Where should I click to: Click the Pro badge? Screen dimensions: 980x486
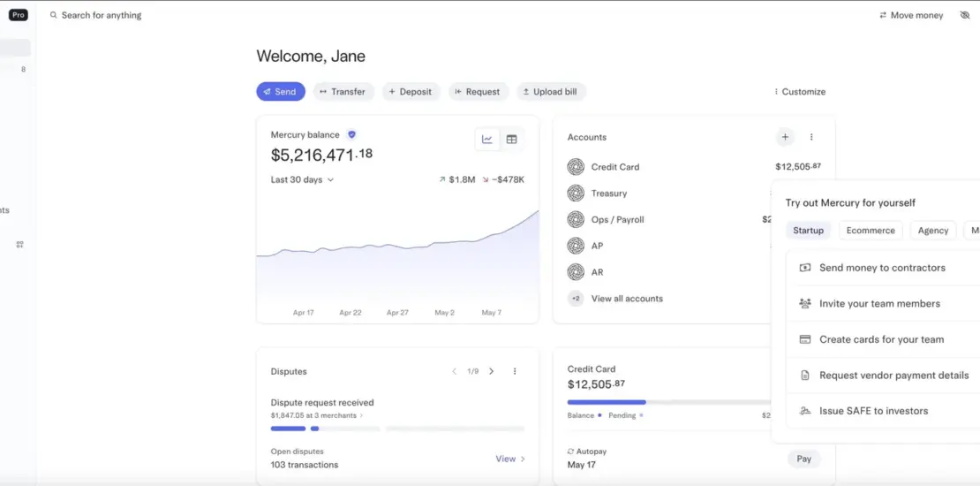19,15
